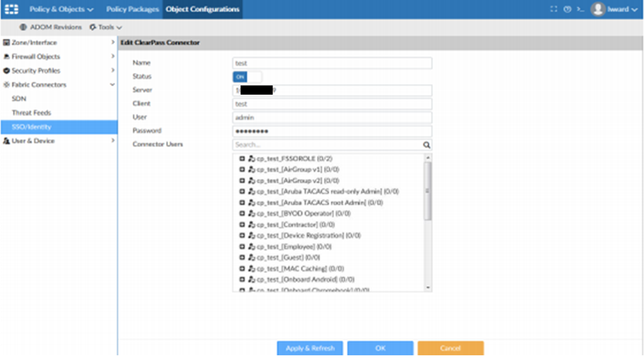Open the CLI console icon
The image size is (644, 358).
581,9
